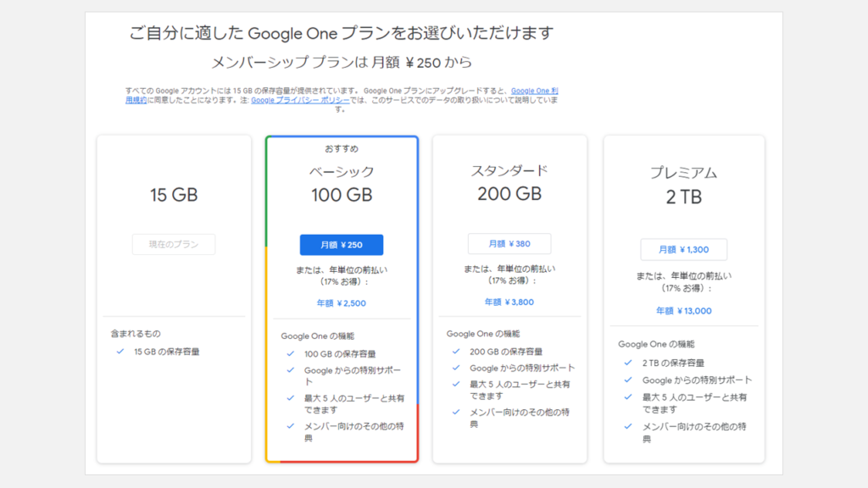Click the 月額 ¥250 Basic plan button
Image resolution: width=868 pixels, height=488 pixels.
point(342,245)
